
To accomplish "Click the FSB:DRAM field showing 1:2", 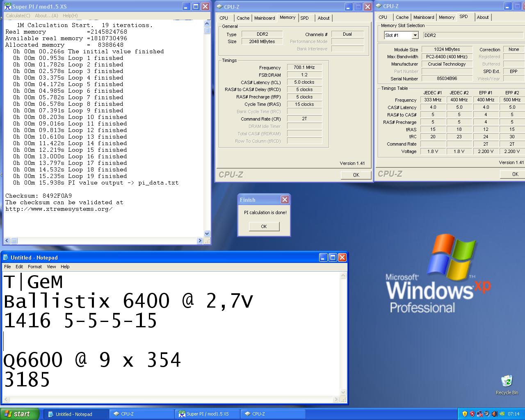I will pos(304,75).
